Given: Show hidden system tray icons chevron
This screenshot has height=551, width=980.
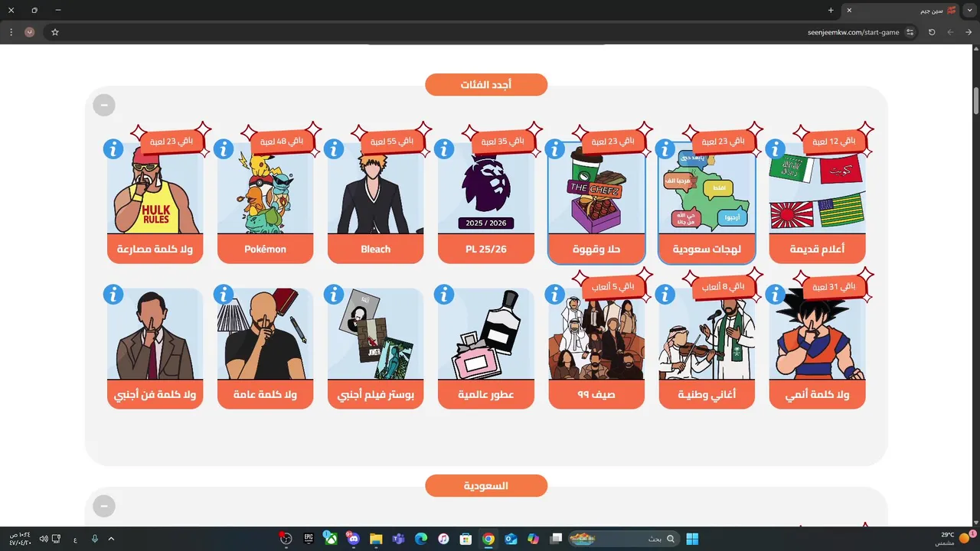Looking at the screenshot, I should (112, 539).
